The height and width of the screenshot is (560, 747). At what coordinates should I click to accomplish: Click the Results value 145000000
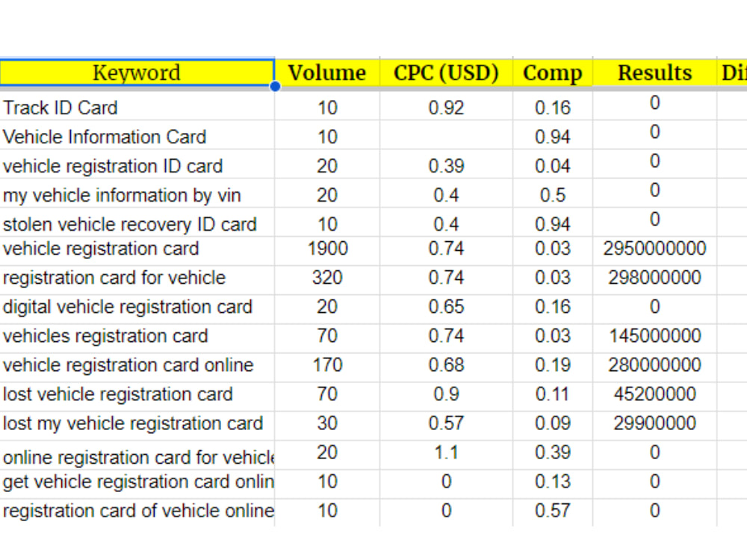[x=654, y=336]
